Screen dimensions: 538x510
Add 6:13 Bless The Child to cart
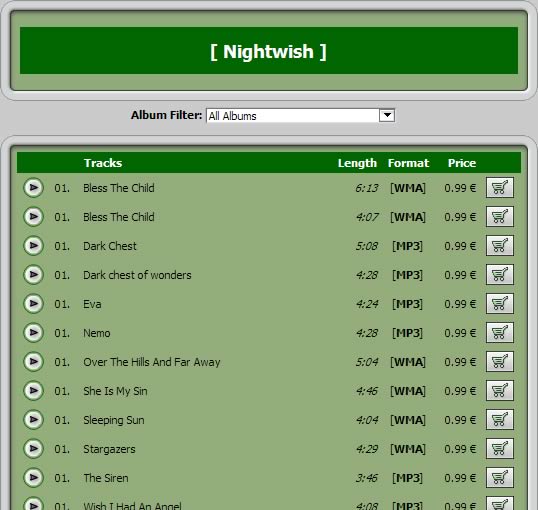(500, 187)
